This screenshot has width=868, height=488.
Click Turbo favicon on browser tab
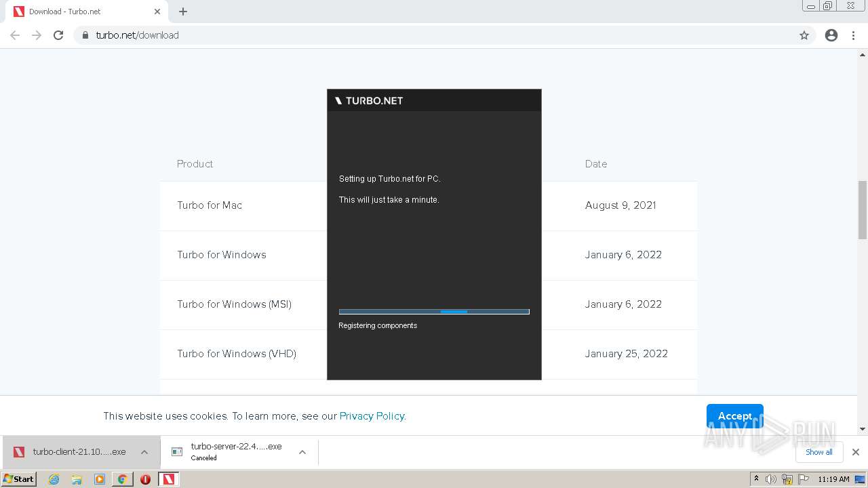(19, 12)
